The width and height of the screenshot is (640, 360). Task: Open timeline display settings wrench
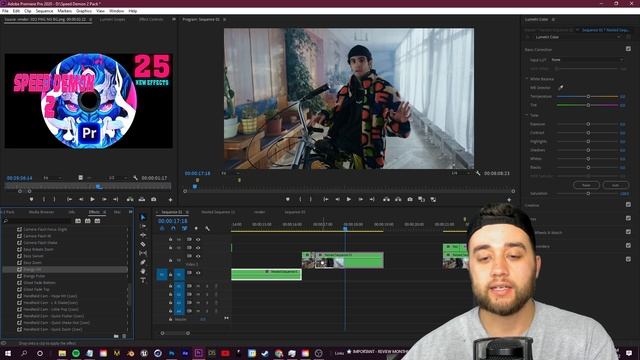pos(207,229)
